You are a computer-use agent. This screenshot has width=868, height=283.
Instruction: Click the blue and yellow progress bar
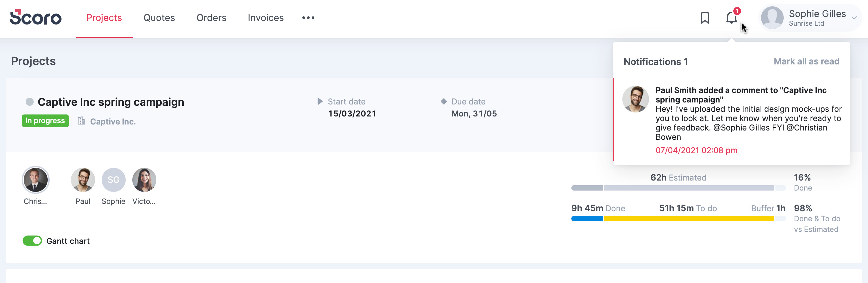pos(678,219)
